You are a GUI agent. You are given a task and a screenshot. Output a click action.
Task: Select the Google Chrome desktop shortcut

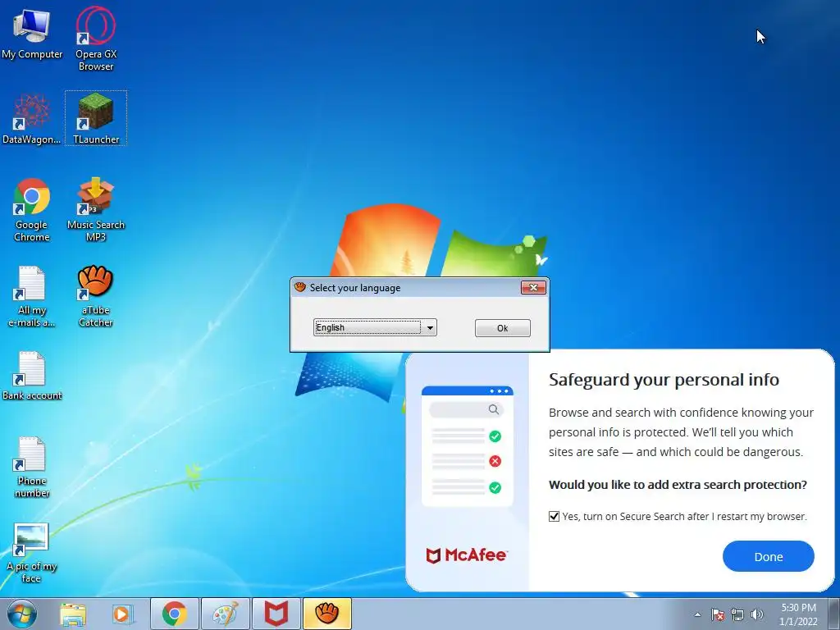32,210
